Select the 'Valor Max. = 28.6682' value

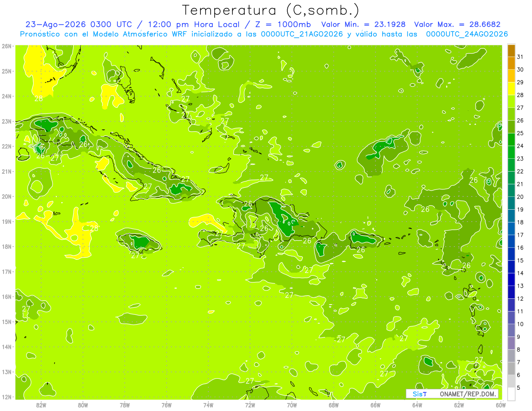coord(458,24)
